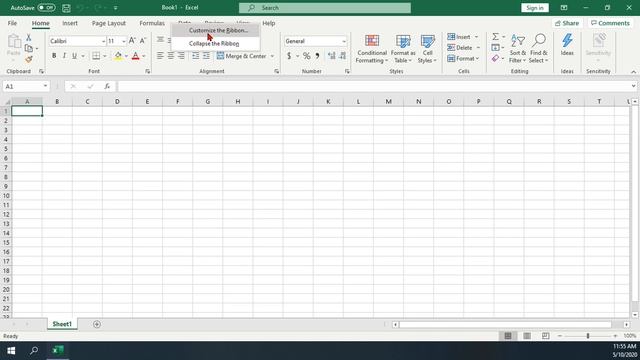Toggle the AutoSave switch
Image resolution: width=640 pixels, height=360 pixels.
click(47, 8)
